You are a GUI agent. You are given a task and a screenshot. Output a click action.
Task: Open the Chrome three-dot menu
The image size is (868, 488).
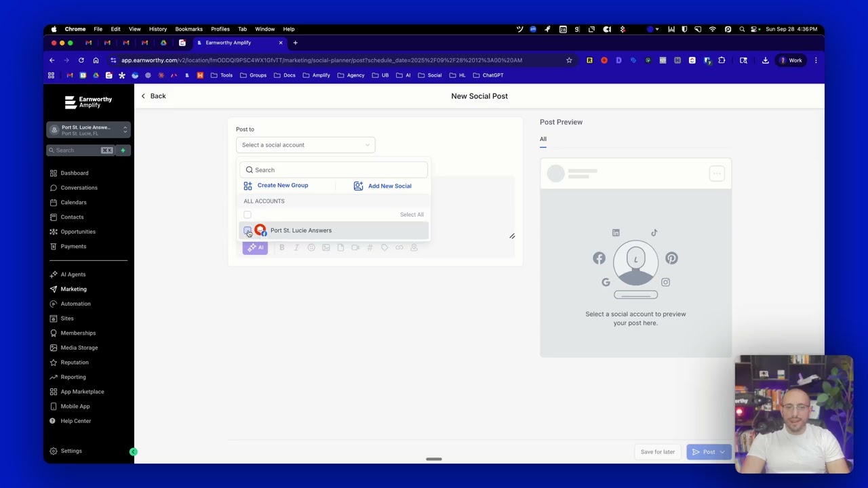(816, 60)
